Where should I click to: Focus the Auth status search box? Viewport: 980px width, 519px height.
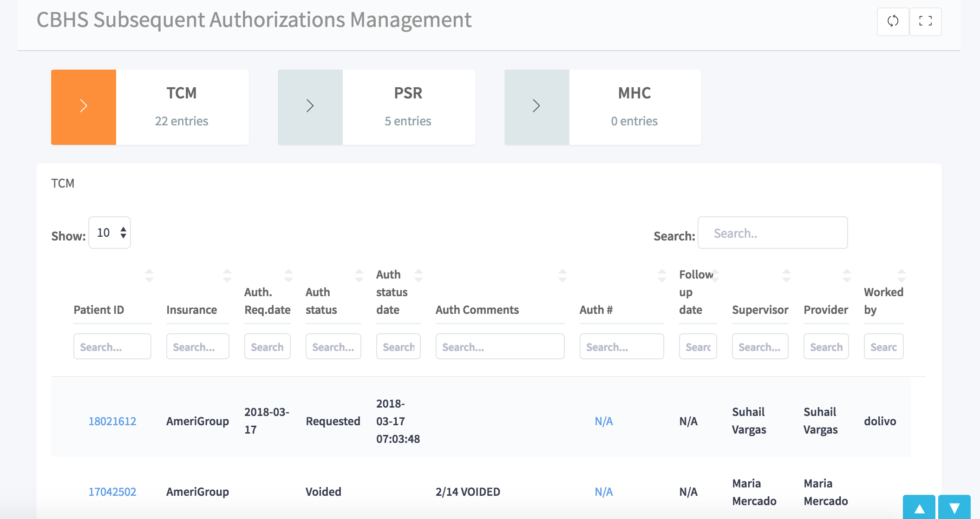[333, 346]
